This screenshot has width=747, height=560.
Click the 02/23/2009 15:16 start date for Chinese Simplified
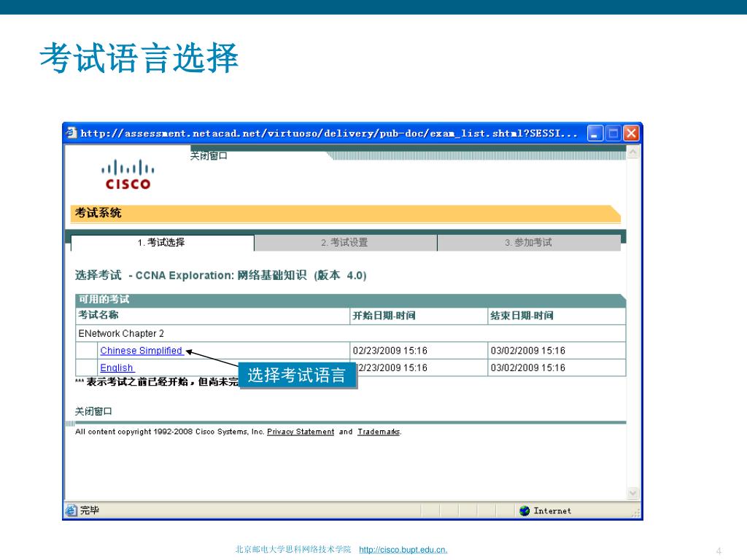[390, 351]
